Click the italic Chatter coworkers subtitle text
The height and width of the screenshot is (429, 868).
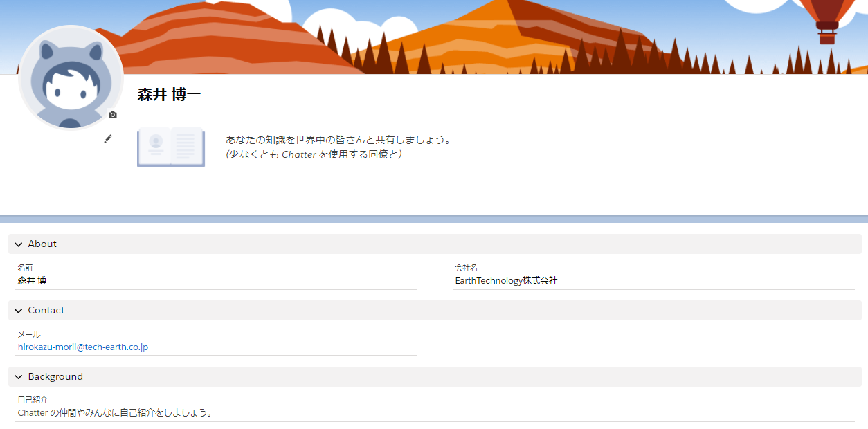pos(314,154)
